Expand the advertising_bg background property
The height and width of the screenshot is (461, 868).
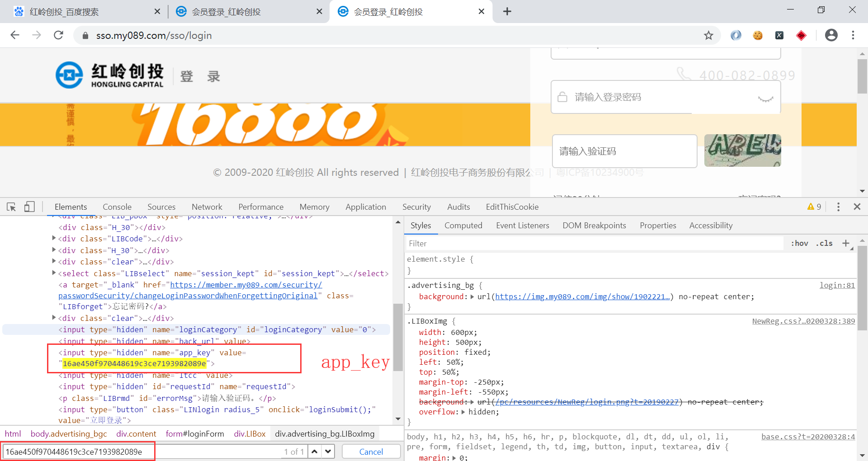[472, 297]
